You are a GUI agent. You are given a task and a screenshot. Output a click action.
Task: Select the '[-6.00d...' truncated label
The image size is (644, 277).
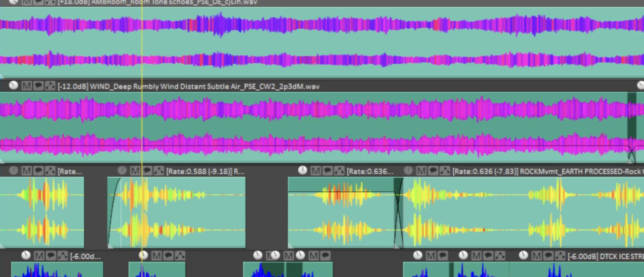click(85, 256)
